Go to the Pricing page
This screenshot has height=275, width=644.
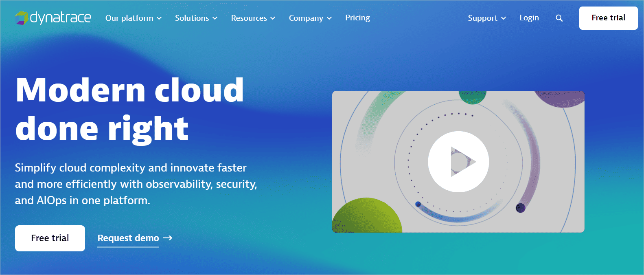[x=357, y=18]
